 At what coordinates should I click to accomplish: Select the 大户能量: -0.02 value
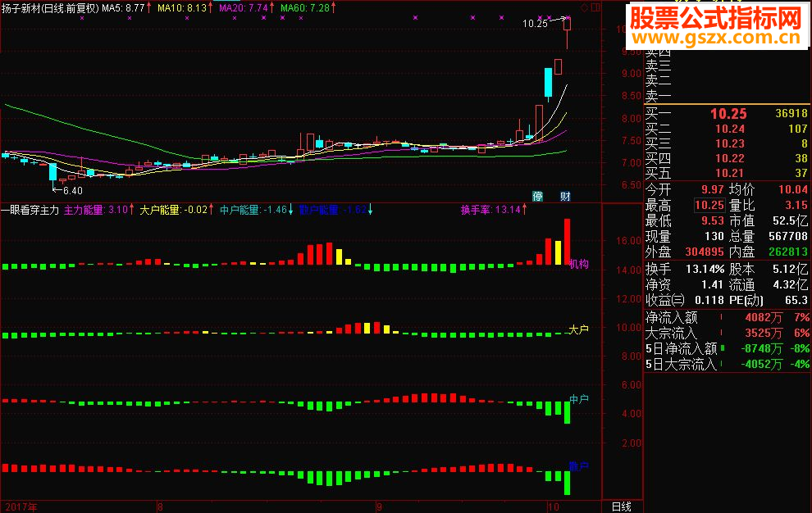[x=176, y=210]
